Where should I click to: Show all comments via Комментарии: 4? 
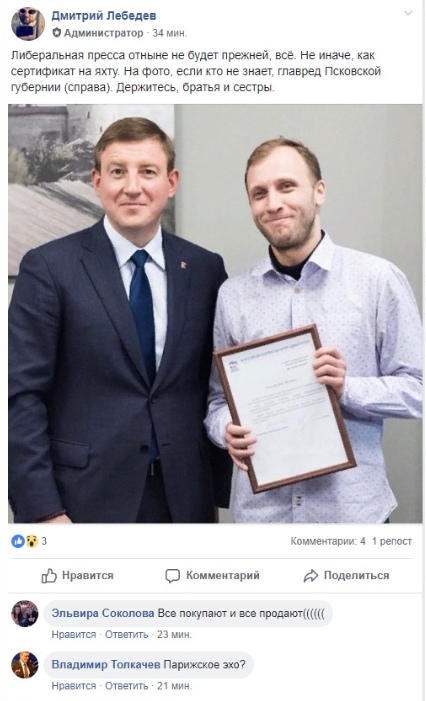click(328, 541)
